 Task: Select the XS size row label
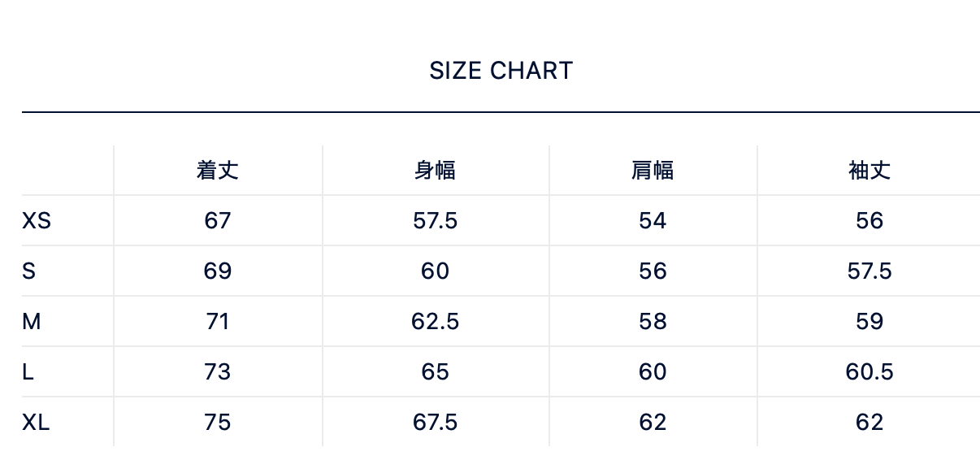(x=37, y=220)
